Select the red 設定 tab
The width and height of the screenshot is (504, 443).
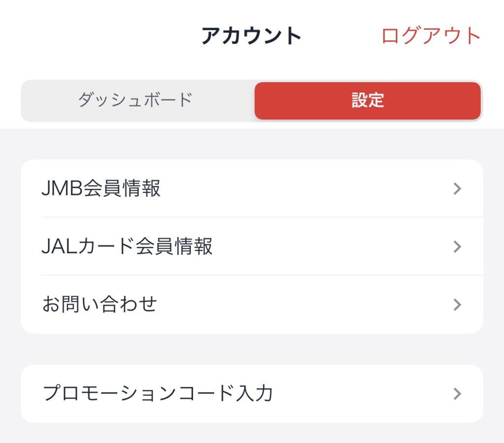pos(368,100)
